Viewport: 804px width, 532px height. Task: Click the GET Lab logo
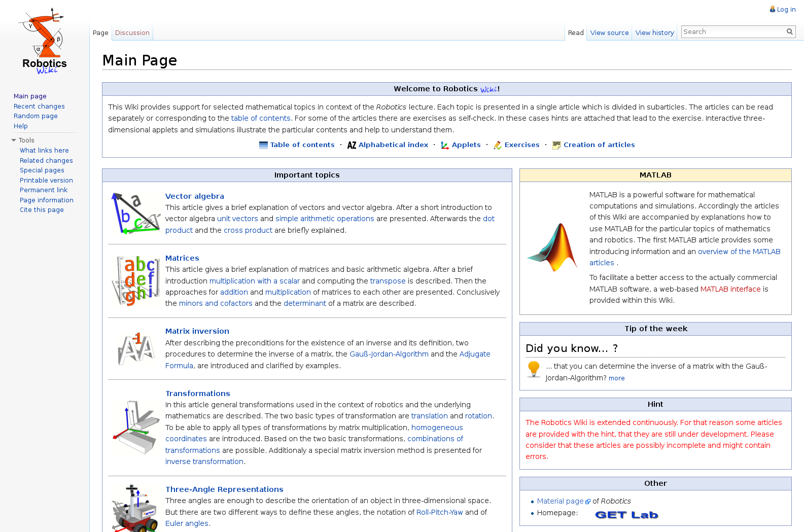click(626, 515)
